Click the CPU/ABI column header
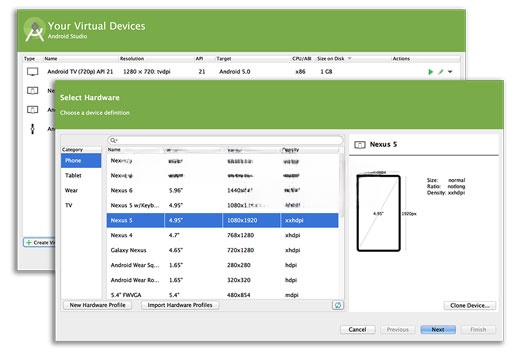This screenshot has width=520, height=360. tap(302, 59)
